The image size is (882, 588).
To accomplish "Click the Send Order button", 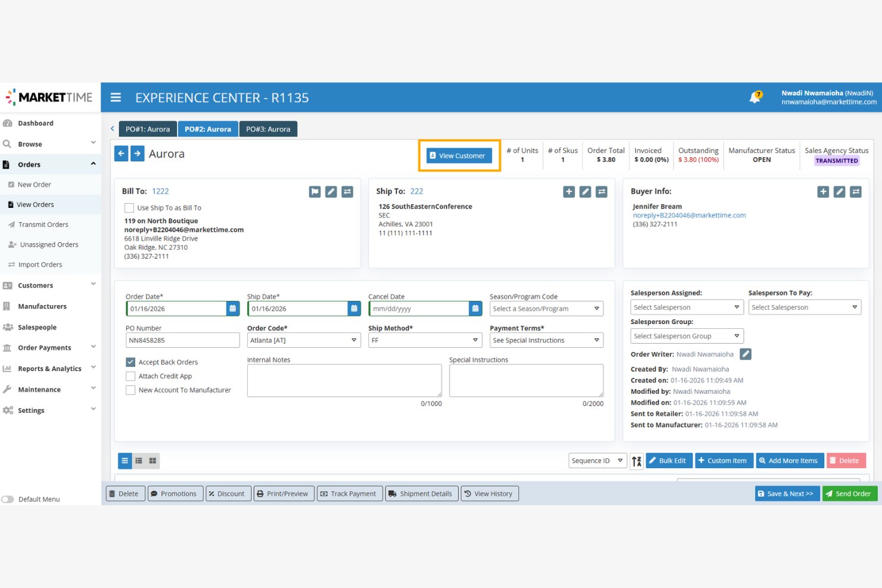I will point(850,493).
